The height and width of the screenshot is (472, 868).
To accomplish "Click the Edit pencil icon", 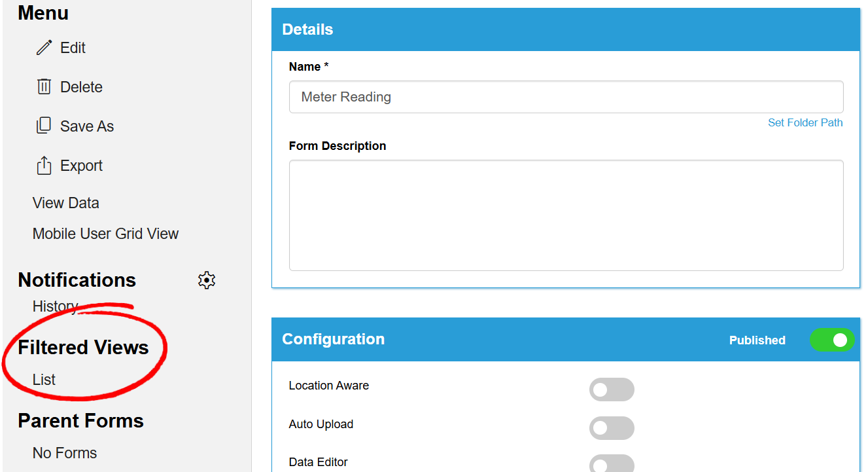I will pyautogui.click(x=44, y=48).
